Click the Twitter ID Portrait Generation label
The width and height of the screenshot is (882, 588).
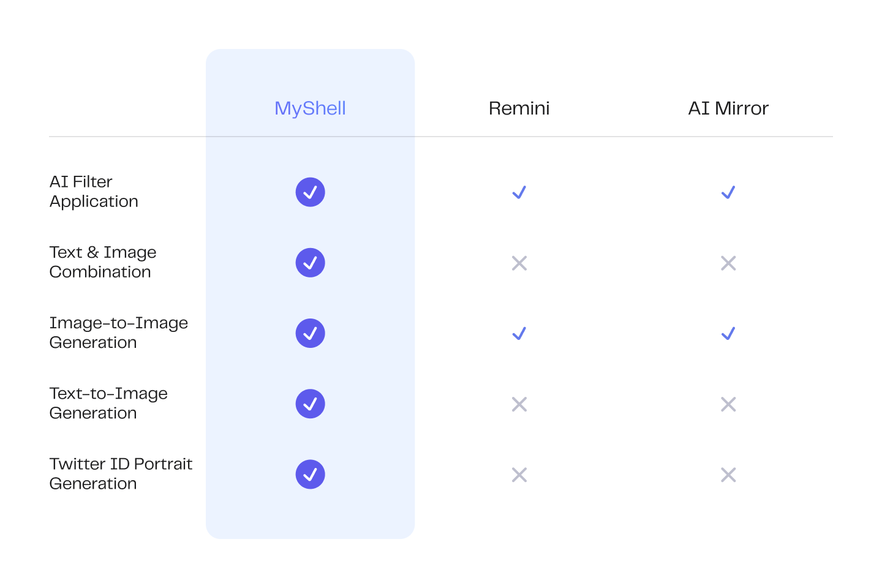pos(121,473)
